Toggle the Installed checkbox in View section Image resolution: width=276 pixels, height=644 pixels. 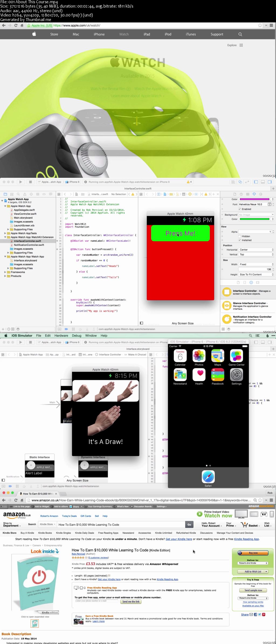coord(239,240)
